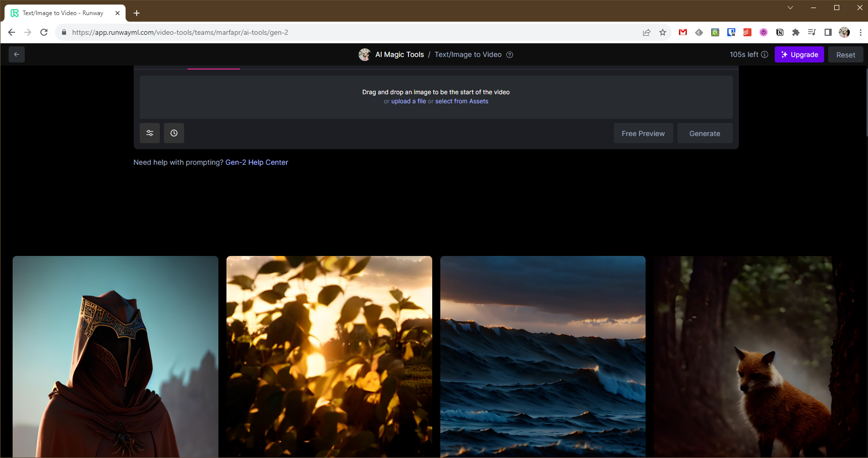This screenshot has height=458, width=868.
Task: Select the Text/Image to Video - Runway tab
Action: 65,13
